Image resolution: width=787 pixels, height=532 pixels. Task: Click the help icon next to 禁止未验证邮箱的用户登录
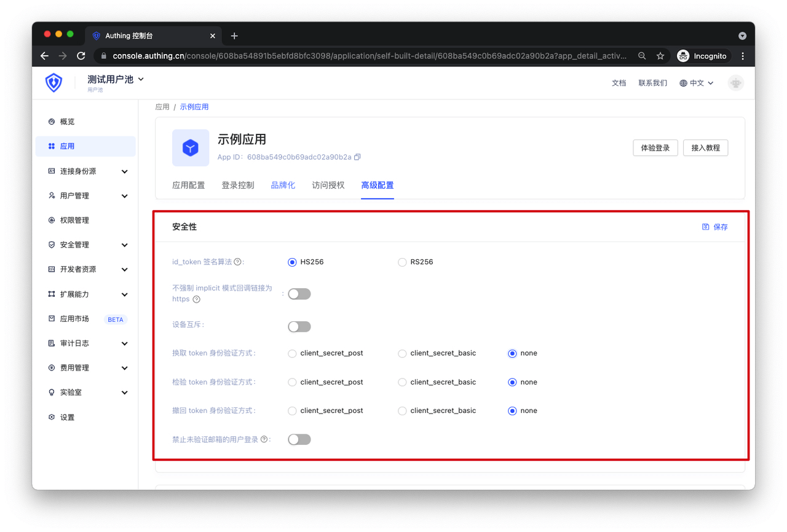point(264,439)
